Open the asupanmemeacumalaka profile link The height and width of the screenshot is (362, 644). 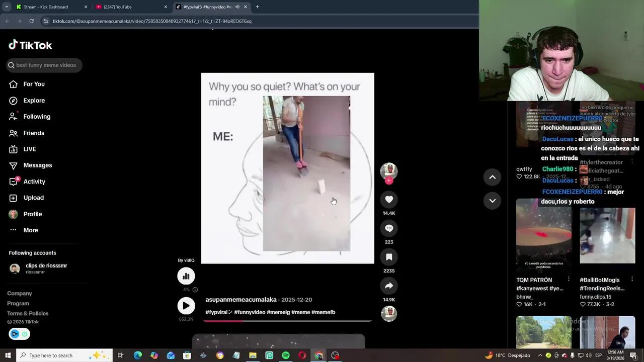[x=240, y=299]
